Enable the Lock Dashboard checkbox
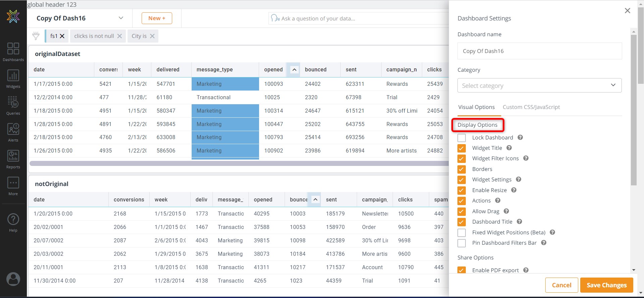This screenshot has width=644, height=298. (x=462, y=138)
